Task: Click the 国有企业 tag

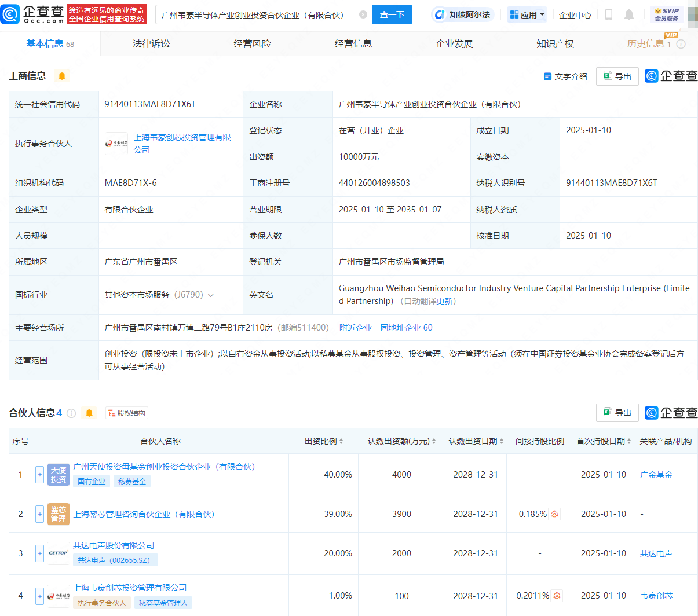Action: pos(92,481)
